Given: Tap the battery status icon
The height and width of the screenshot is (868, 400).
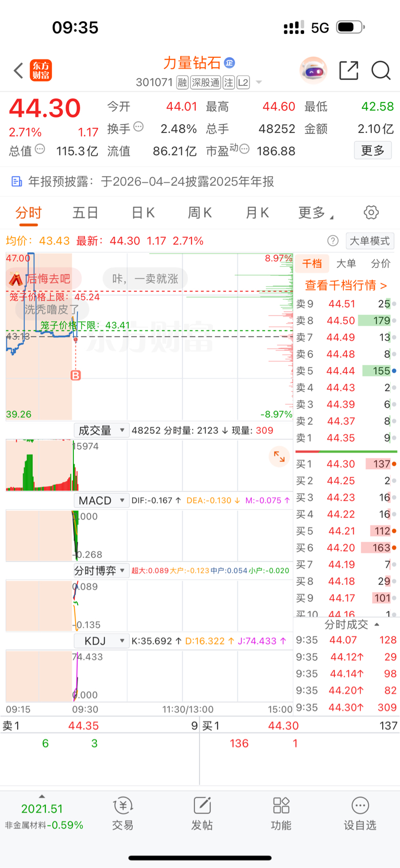Looking at the screenshot, I should point(351,27).
